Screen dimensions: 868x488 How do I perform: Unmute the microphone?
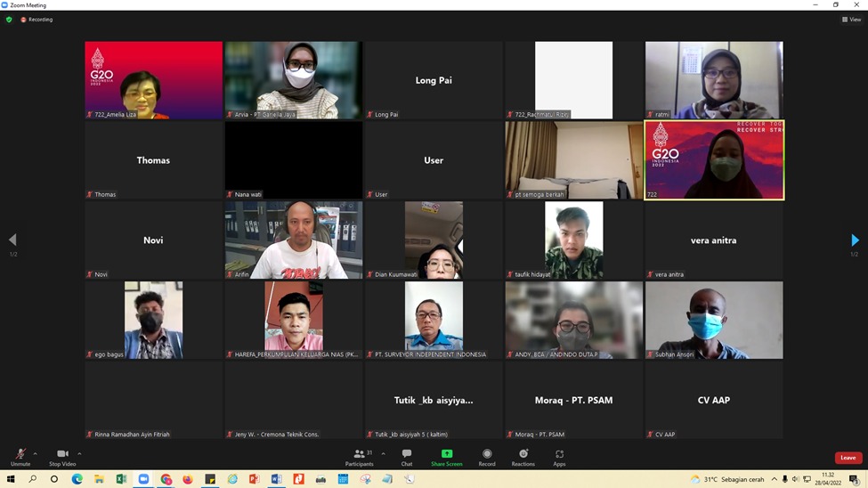[x=20, y=457]
